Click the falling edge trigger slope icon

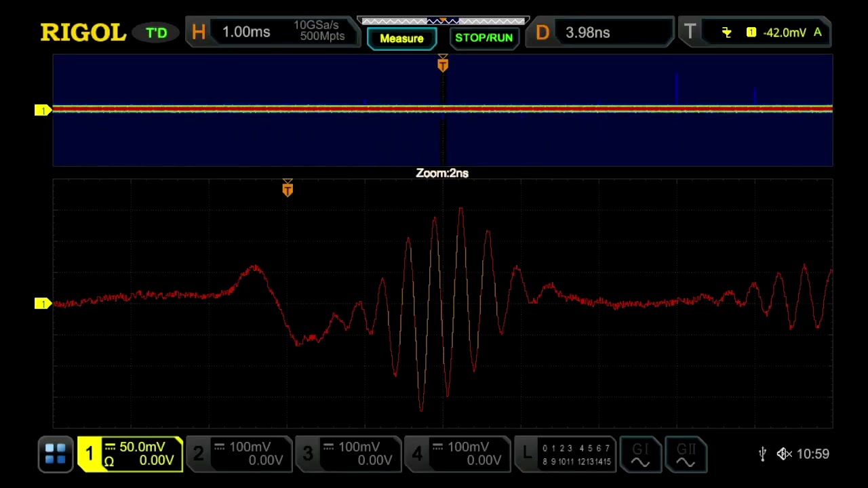[726, 33]
